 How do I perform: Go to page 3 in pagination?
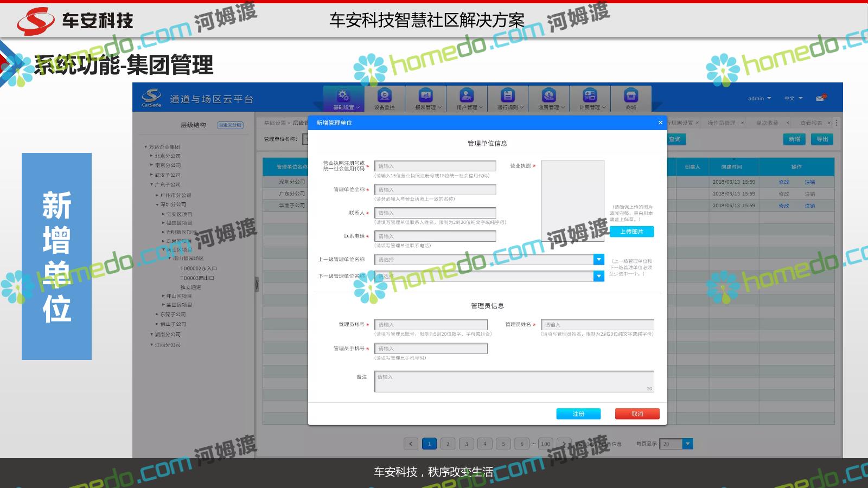pyautogui.click(x=467, y=444)
